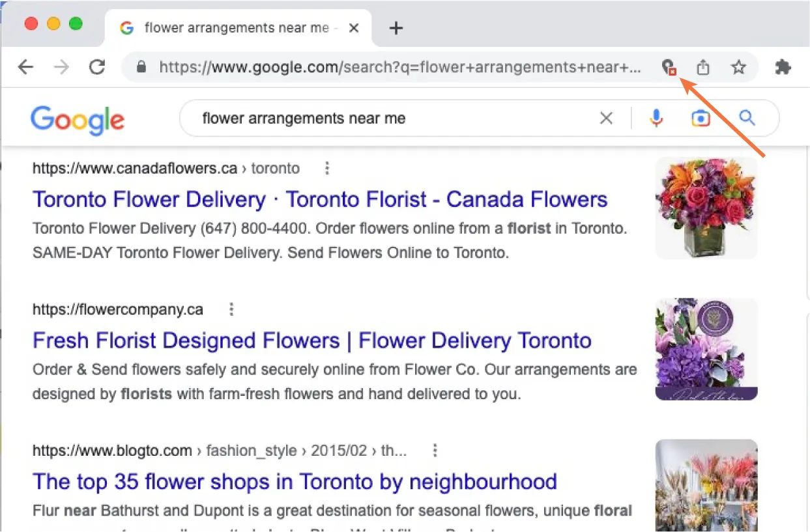Click the padlock security icon
Image resolution: width=810 pixels, height=532 pixels.
pyautogui.click(x=141, y=66)
